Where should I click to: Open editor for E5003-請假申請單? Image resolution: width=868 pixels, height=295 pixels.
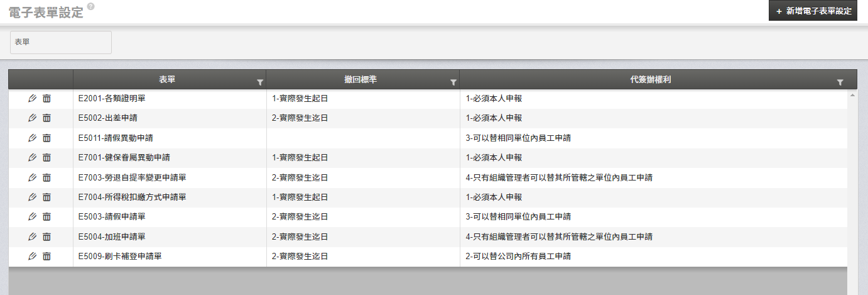click(x=33, y=216)
